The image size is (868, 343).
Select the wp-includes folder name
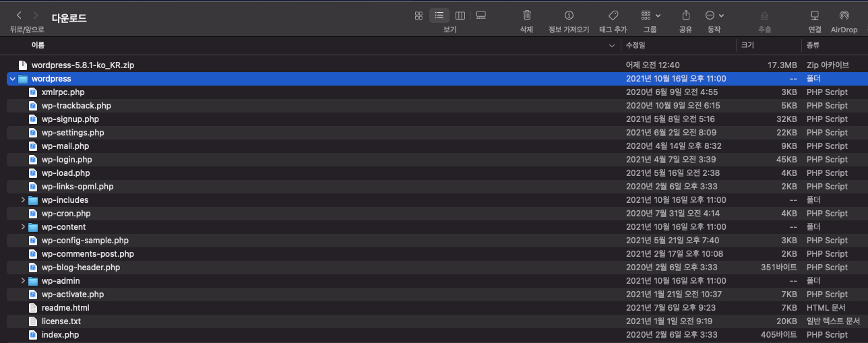click(65, 200)
